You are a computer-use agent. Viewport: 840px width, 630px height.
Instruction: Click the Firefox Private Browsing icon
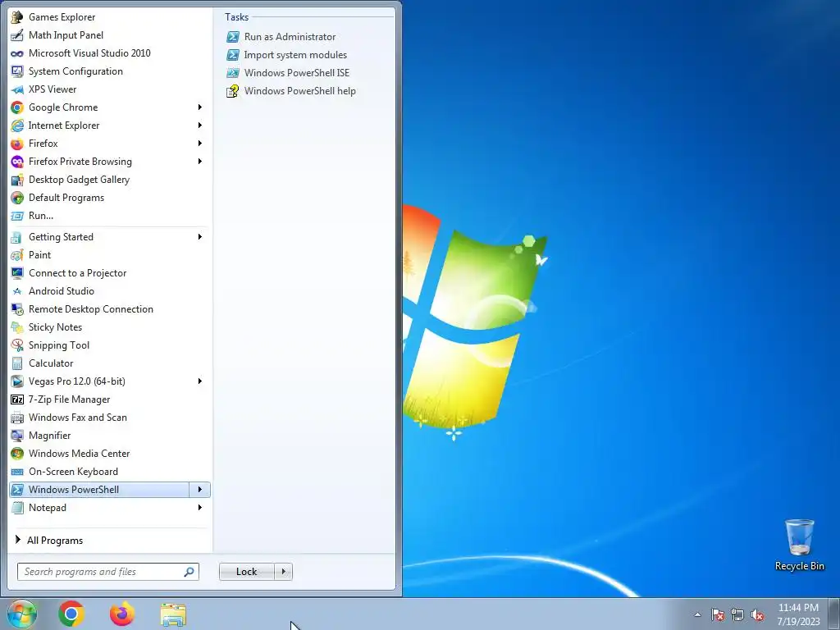point(17,162)
